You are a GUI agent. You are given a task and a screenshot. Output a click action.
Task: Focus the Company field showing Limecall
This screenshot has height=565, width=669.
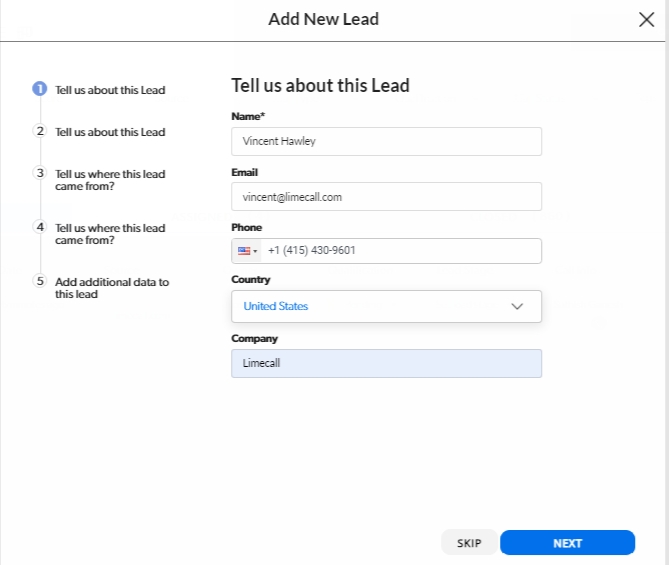click(x=386, y=363)
